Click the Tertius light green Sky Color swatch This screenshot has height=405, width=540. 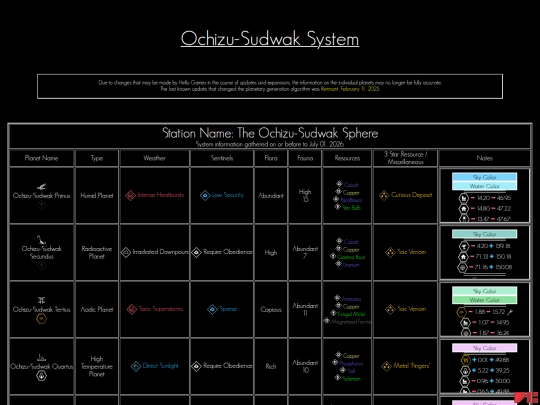pyautogui.click(x=485, y=291)
